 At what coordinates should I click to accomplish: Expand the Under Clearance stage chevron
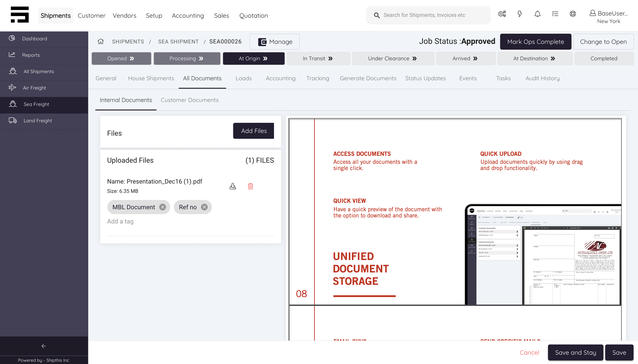pyautogui.click(x=415, y=58)
